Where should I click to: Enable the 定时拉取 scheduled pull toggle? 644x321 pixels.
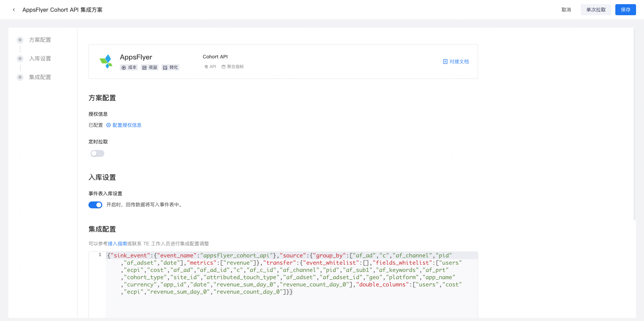click(97, 153)
